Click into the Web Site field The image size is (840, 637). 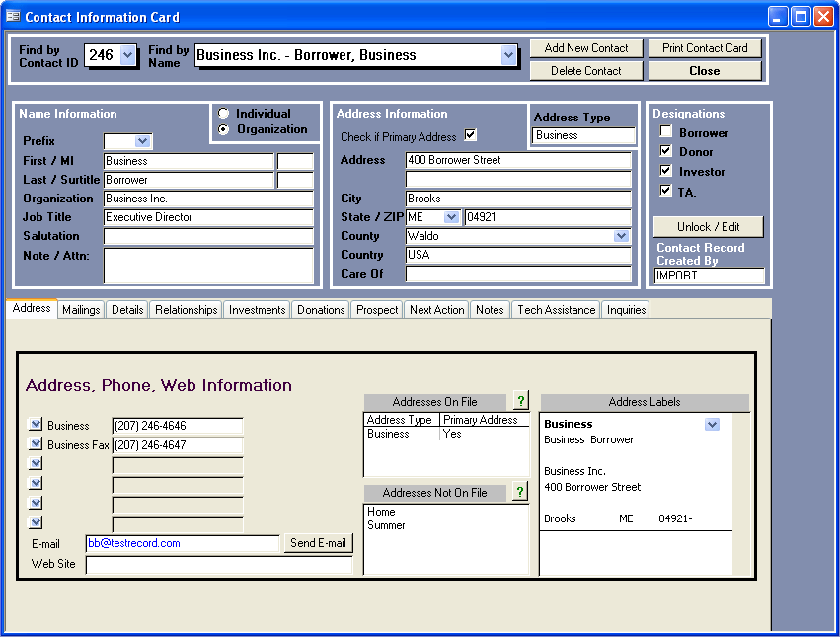coord(218,565)
